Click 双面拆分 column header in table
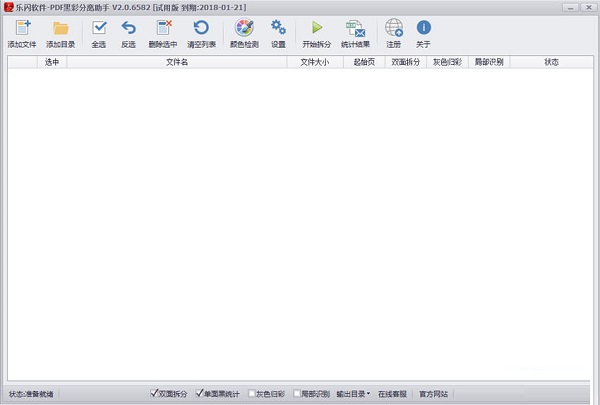The width and height of the screenshot is (600, 405). (x=406, y=62)
